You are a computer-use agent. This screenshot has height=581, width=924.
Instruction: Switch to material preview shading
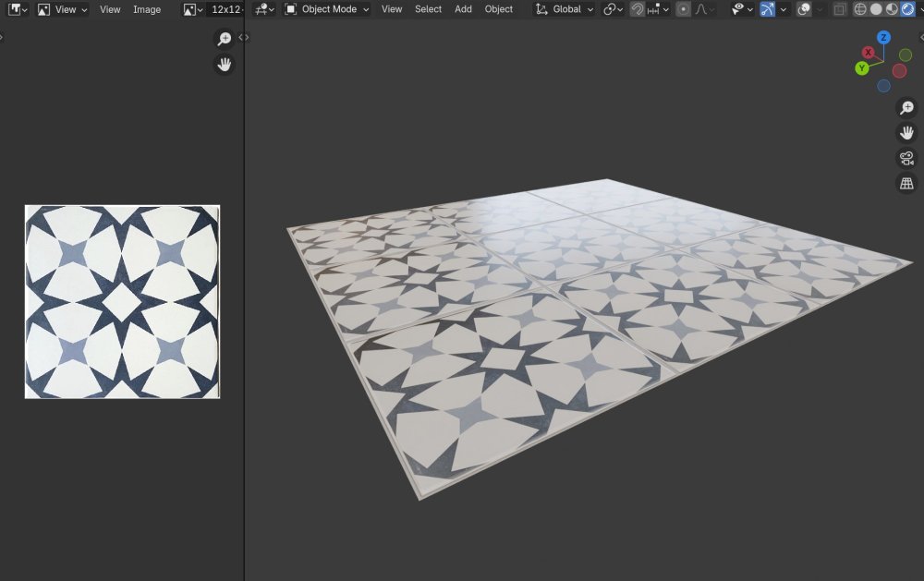(893, 9)
